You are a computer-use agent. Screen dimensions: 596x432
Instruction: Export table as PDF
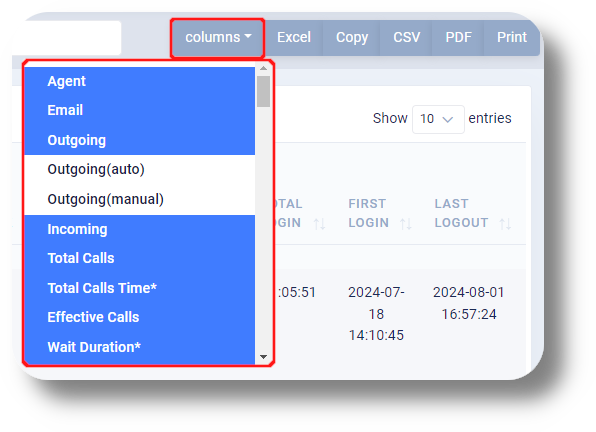pos(458,38)
